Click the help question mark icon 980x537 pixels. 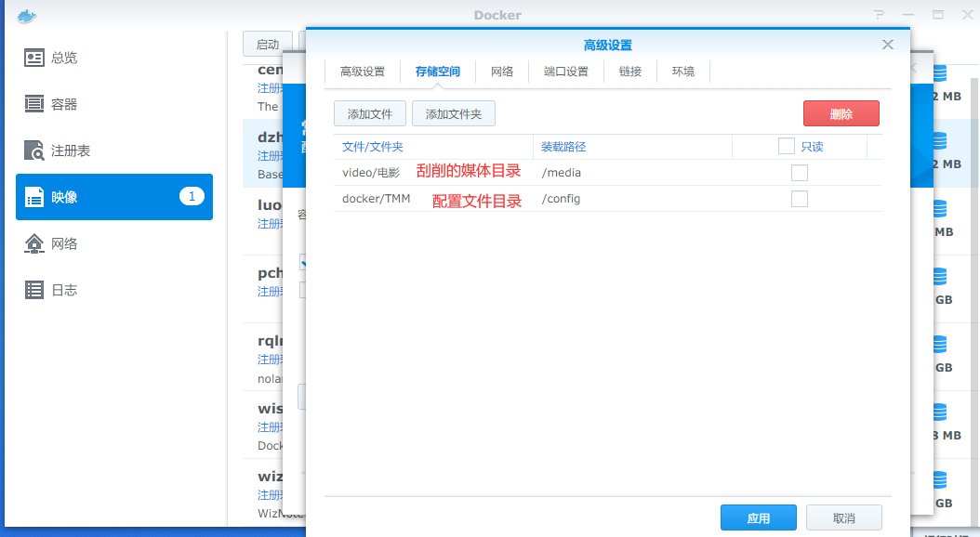click(x=879, y=15)
